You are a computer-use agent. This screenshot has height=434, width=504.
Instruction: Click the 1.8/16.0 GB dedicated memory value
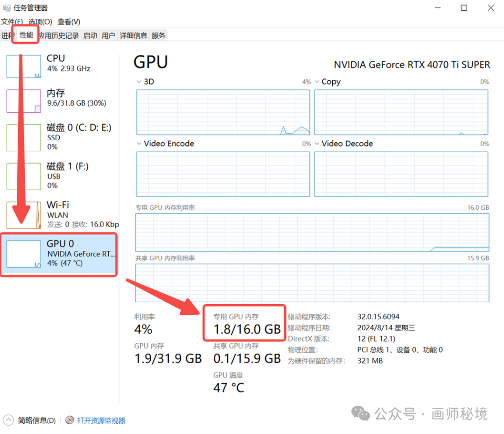coord(247,329)
